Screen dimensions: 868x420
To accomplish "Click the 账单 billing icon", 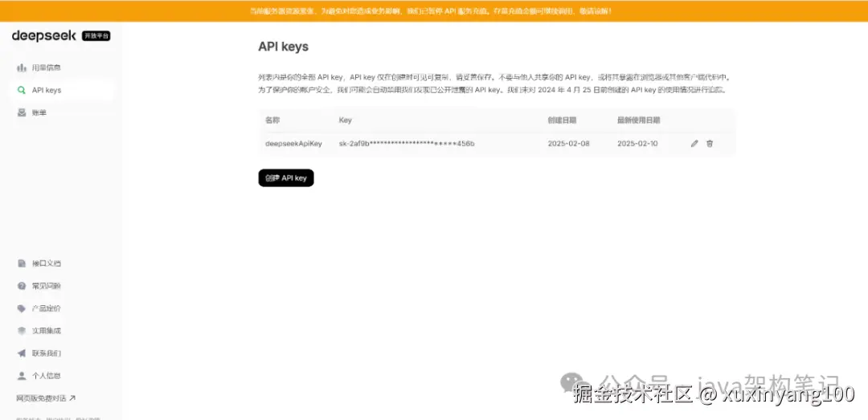I will [22, 113].
